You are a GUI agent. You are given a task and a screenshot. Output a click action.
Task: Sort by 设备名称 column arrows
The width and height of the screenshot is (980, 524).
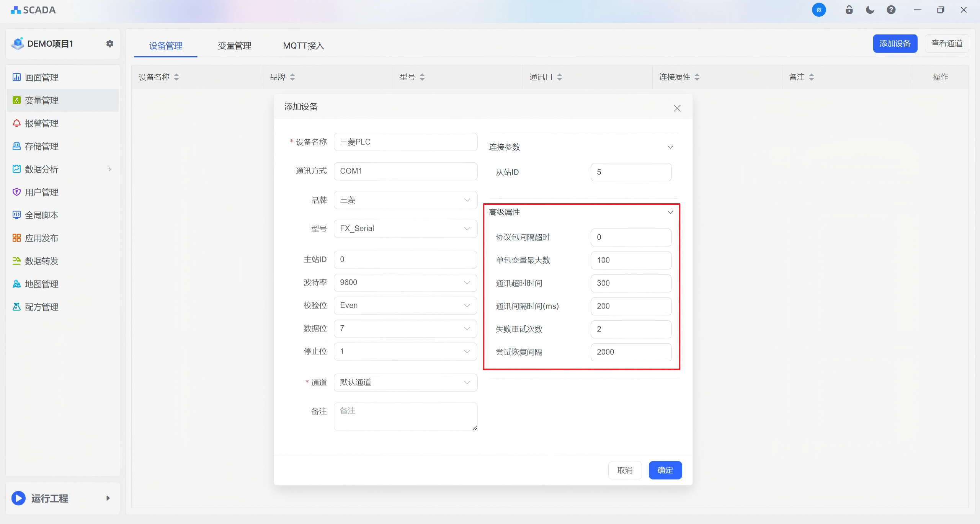(176, 77)
